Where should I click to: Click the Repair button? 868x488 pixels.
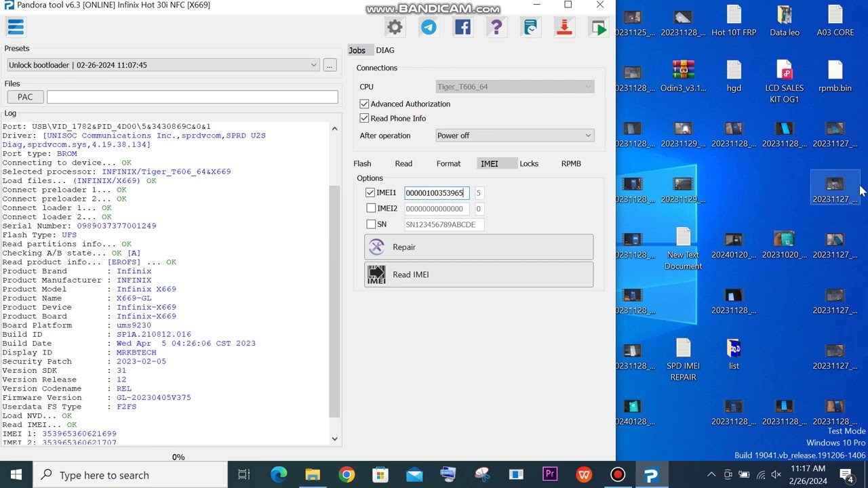click(x=479, y=247)
